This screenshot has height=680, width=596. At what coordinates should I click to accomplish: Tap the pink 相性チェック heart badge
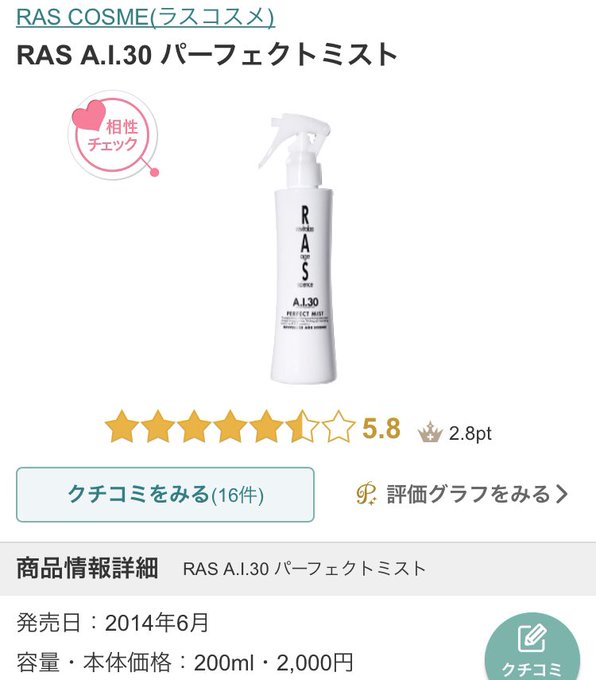click(x=113, y=135)
